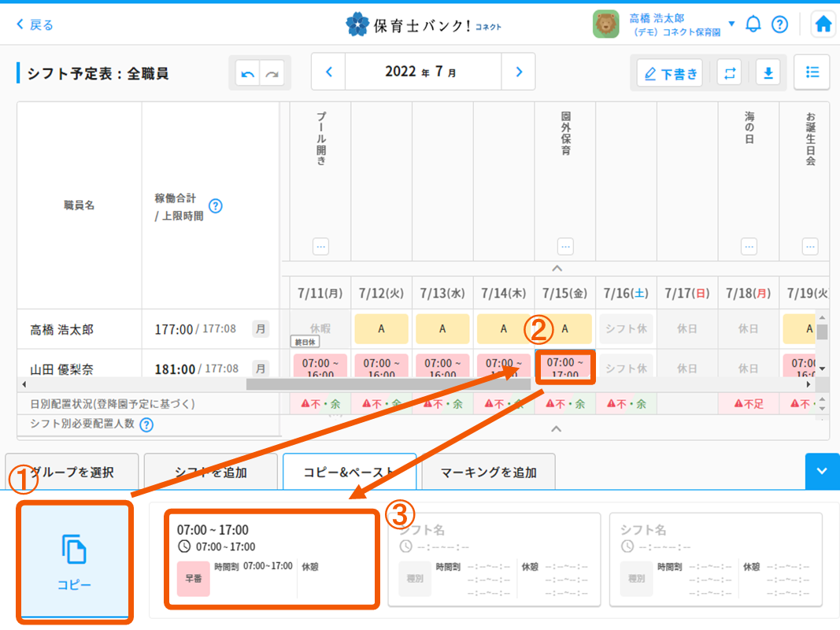Screen dimensions: 840x630
Task: Click the help question mark icon in header
Action: pos(779,24)
